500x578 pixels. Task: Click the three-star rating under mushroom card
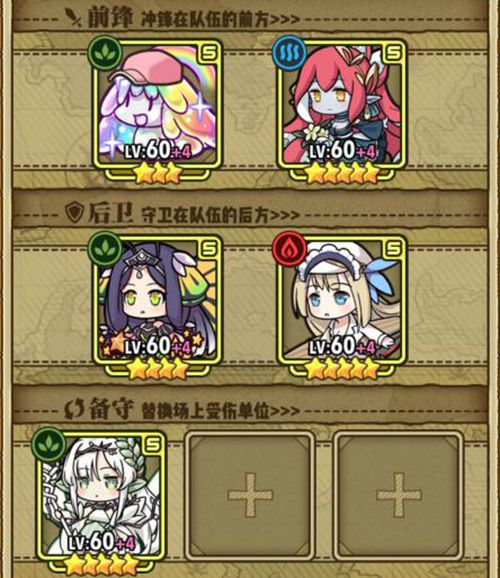pos(158,173)
